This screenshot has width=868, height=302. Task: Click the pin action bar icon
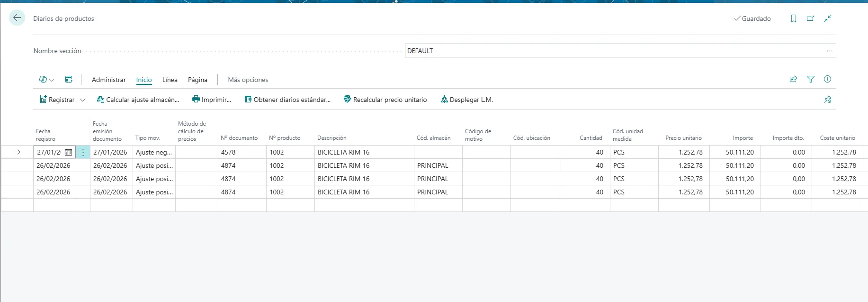(x=827, y=100)
